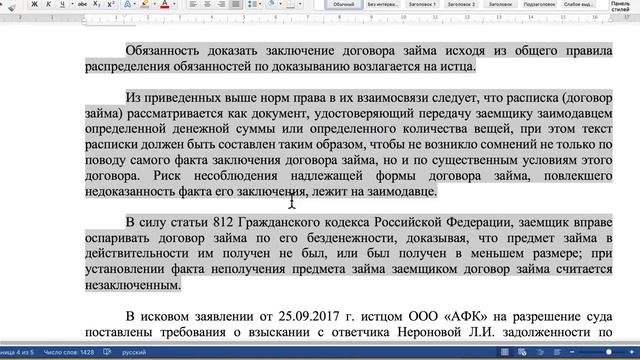Change the document language 'русский'

coord(134,352)
